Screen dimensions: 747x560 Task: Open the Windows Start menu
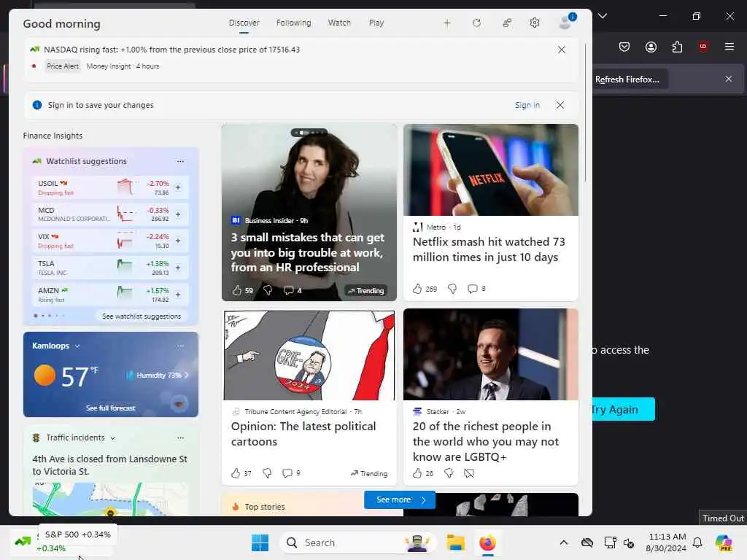260,542
